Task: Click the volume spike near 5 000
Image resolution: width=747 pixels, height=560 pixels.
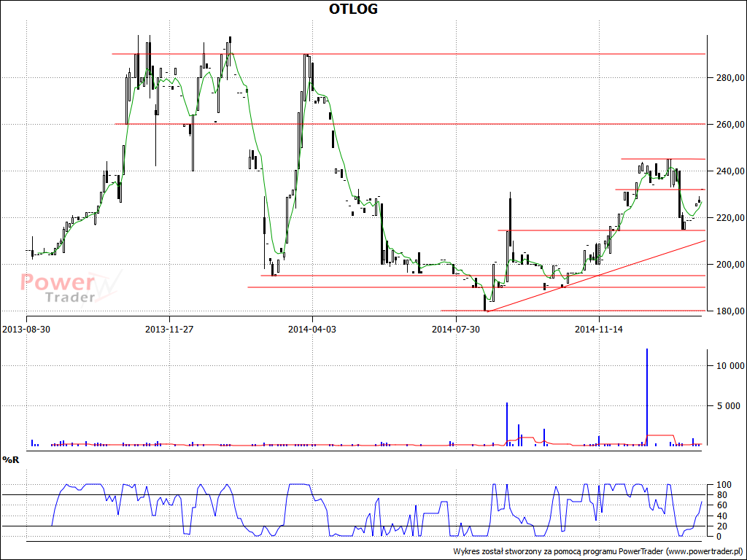Action: pos(507,424)
